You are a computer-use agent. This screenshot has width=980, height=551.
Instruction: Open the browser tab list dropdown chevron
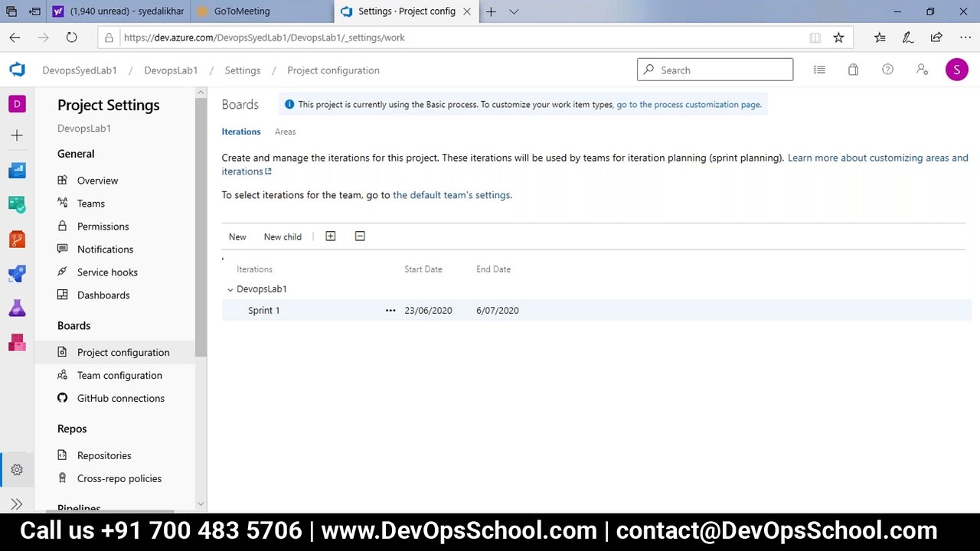pyautogui.click(x=514, y=11)
